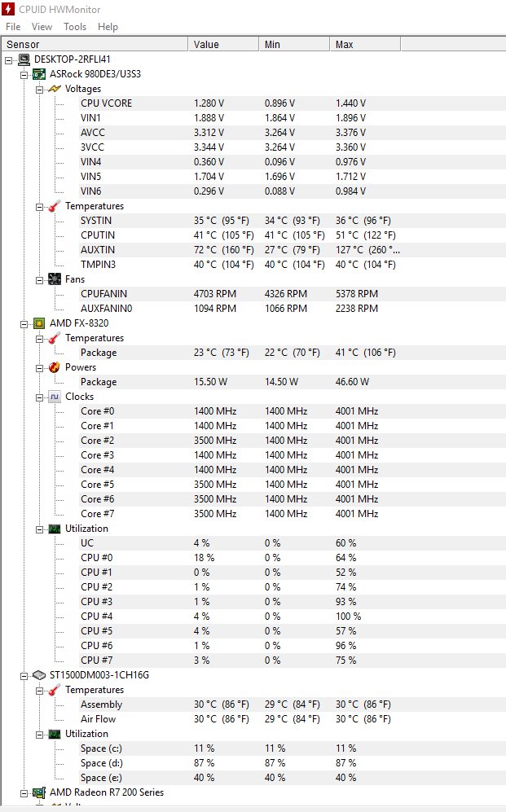Collapse the AMD FX-8320 Utilization group
The image size is (506, 812).
click(39, 529)
